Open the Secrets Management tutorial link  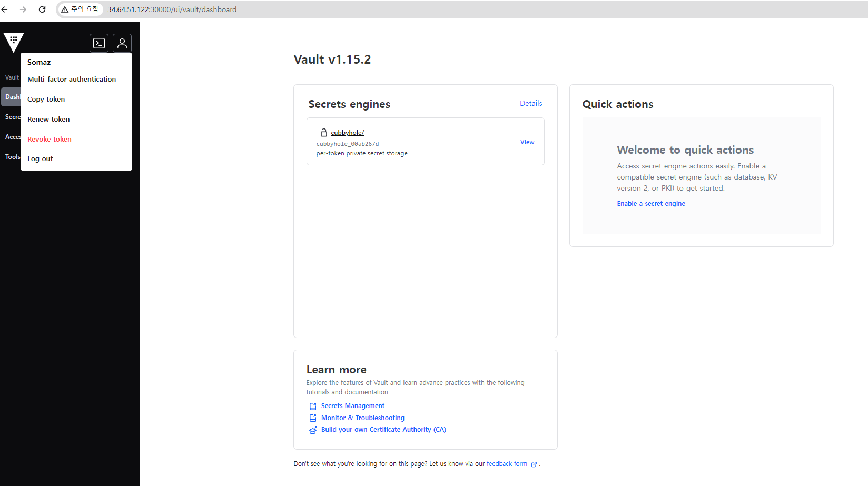(x=353, y=406)
